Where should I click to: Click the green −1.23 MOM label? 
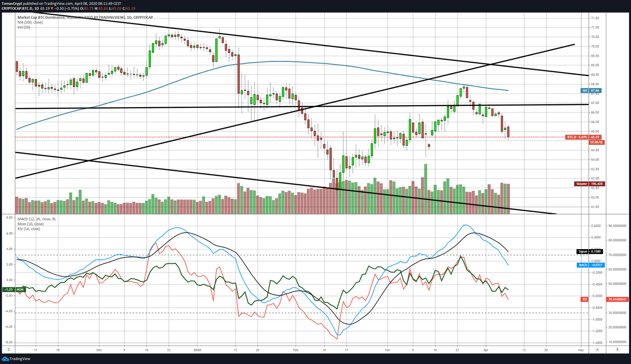click(14, 290)
